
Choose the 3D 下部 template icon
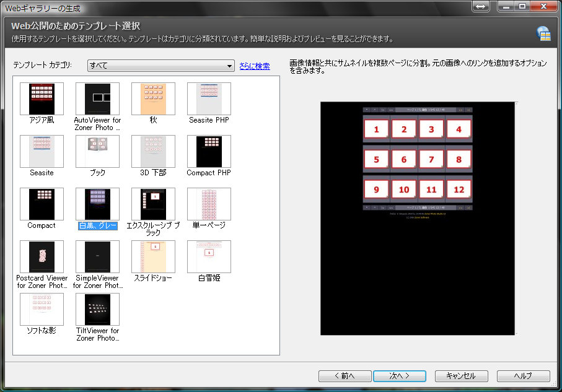point(153,151)
